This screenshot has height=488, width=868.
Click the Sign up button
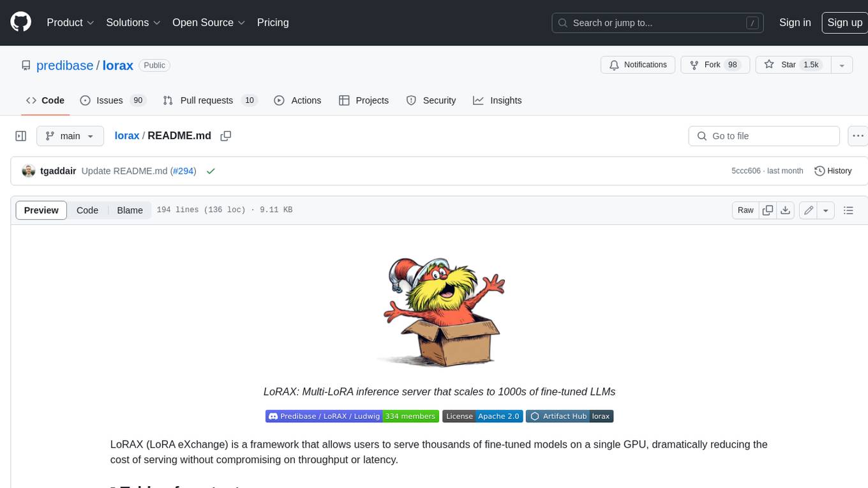tap(844, 22)
